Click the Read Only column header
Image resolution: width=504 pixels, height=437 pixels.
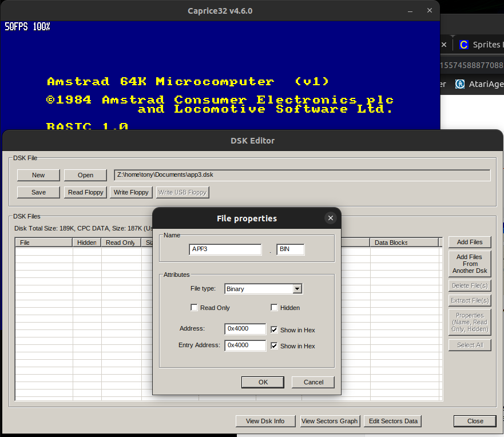point(121,243)
